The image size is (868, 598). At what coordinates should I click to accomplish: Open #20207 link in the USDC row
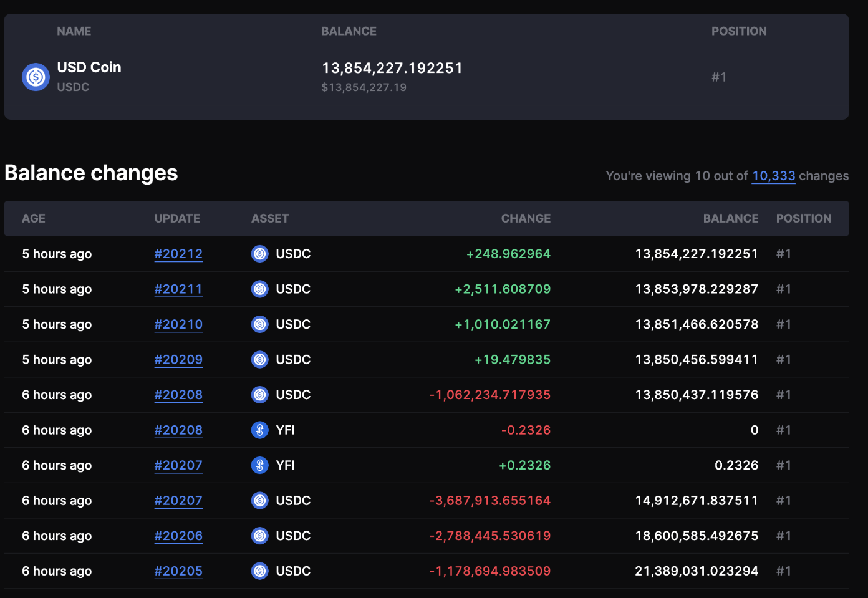[x=178, y=501]
